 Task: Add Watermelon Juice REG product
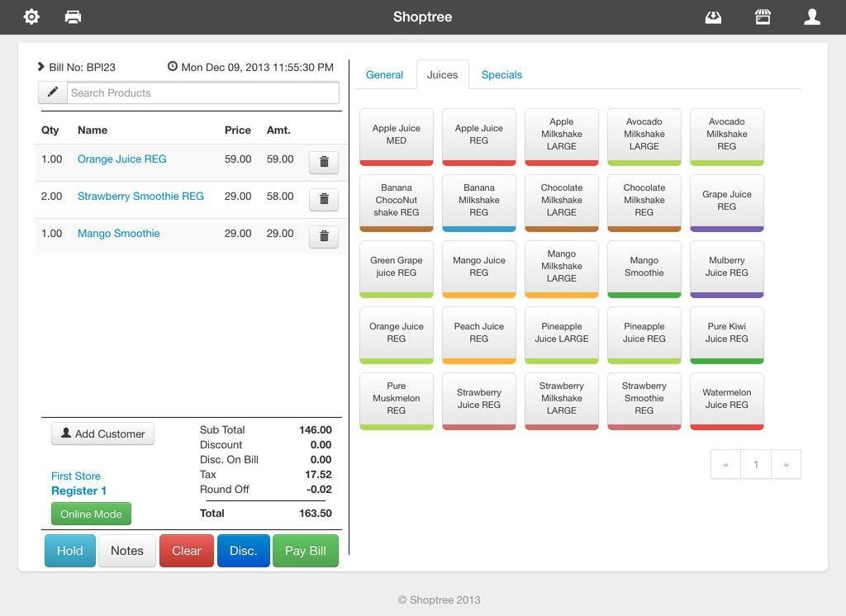tap(727, 401)
